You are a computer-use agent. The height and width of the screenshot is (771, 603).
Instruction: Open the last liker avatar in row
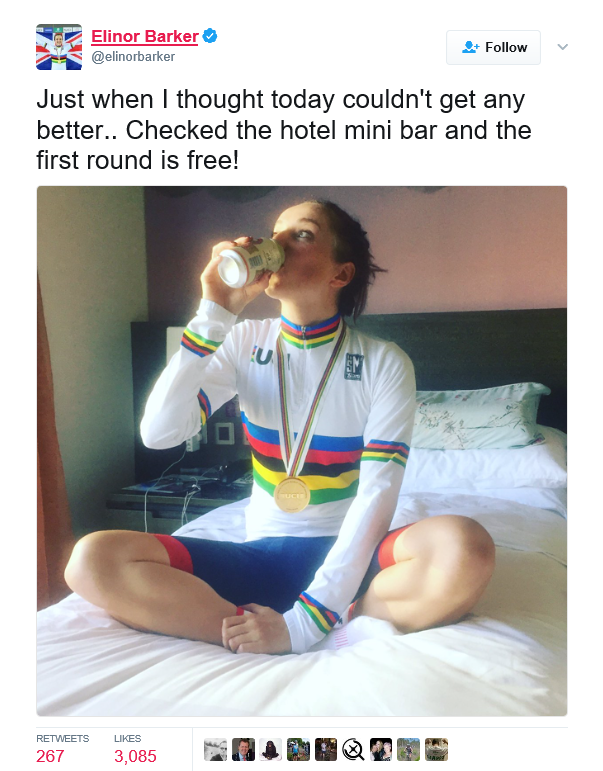tap(436, 749)
